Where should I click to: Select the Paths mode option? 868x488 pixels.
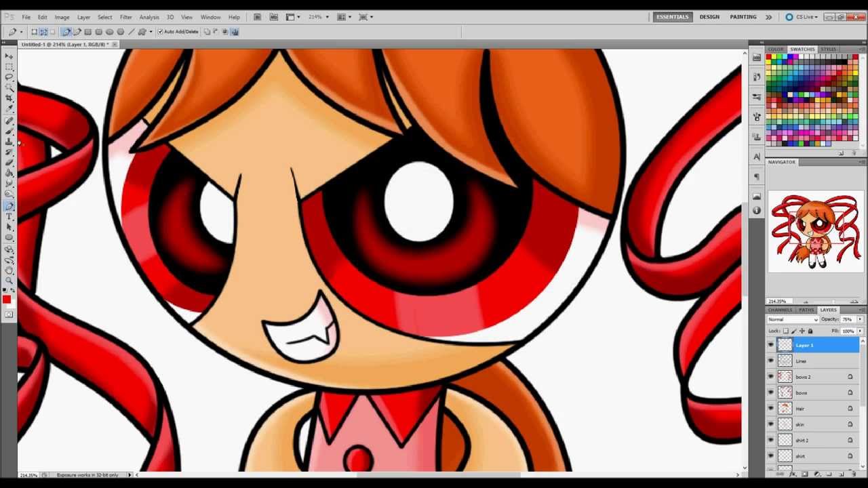pos(43,31)
